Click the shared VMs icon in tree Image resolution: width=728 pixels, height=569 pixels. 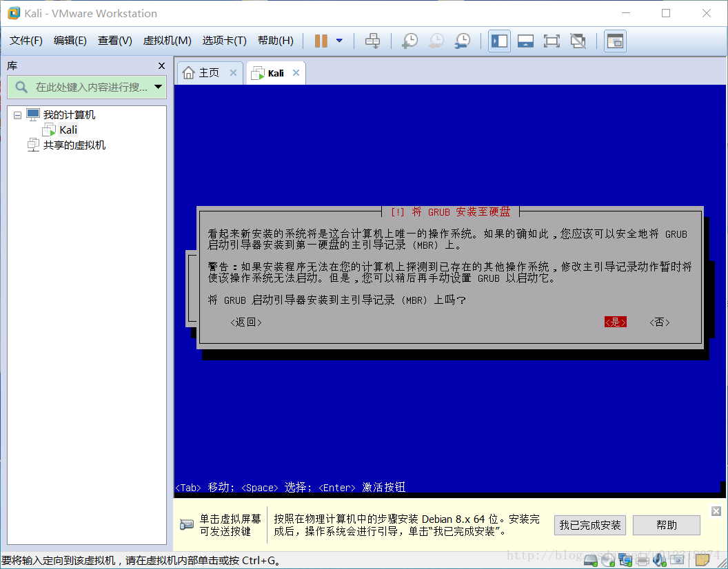(33, 145)
